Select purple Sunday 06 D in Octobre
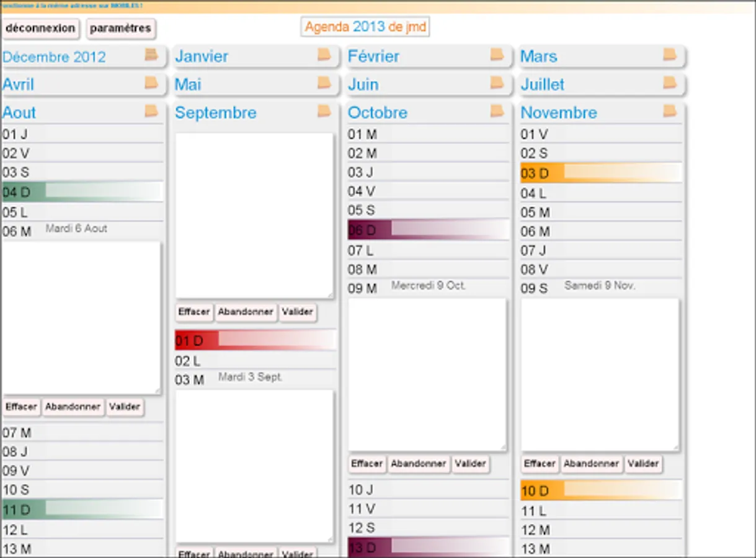The height and width of the screenshot is (558, 756). [x=428, y=230]
